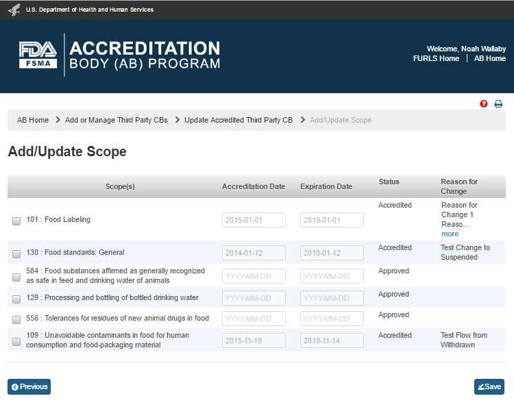Viewport: 514px width, 420px height.
Task: Expand the 'more' reason for change text
Action: point(450,234)
